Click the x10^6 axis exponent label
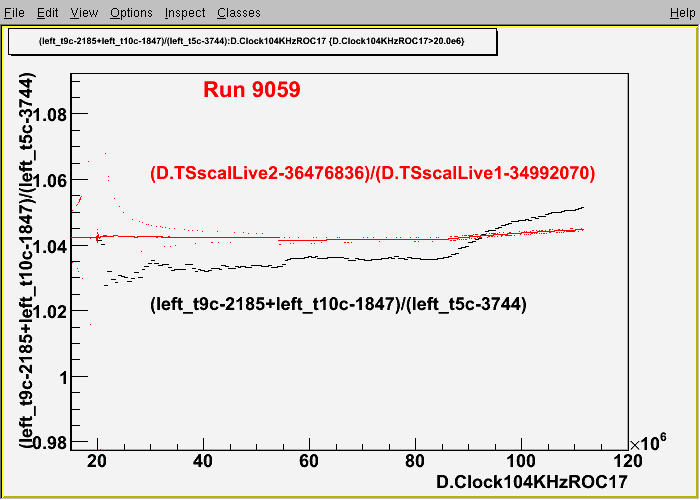The image size is (700, 500). [648, 442]
